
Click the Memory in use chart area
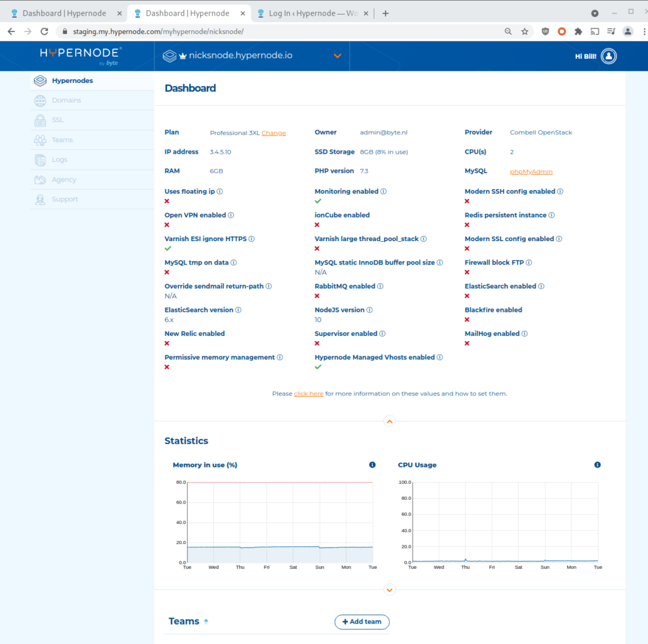point(280,522)
